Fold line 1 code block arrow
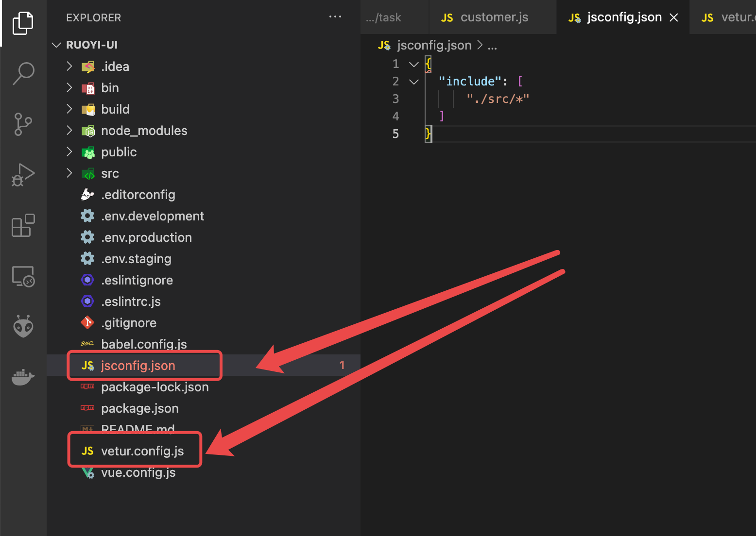This screenshot has height=536, width=756. point(414,64)
